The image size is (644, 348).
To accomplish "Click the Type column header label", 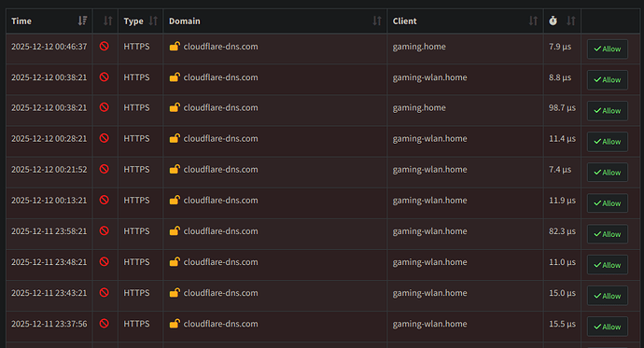I will coord(133,21).
